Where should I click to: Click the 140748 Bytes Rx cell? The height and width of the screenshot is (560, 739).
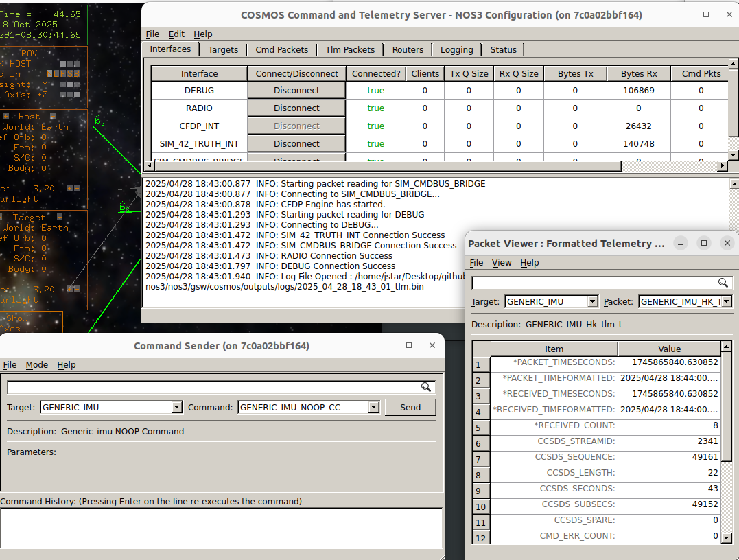[639, 143]
